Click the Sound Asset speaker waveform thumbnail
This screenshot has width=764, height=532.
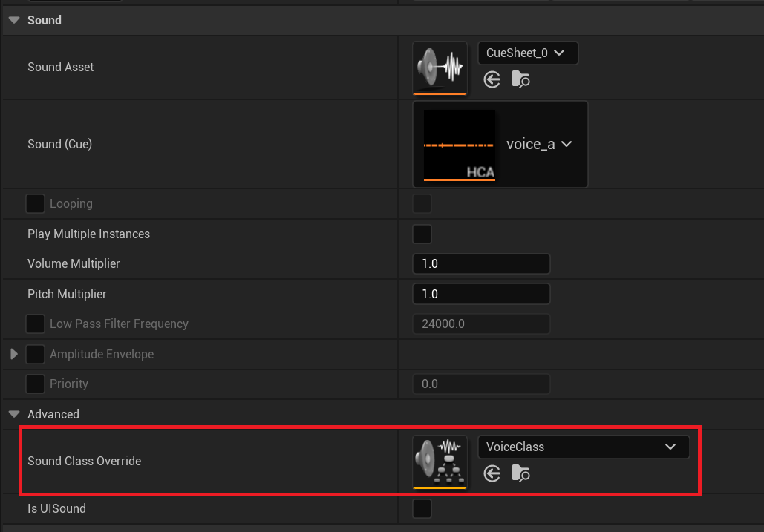[x=440, y=68]
